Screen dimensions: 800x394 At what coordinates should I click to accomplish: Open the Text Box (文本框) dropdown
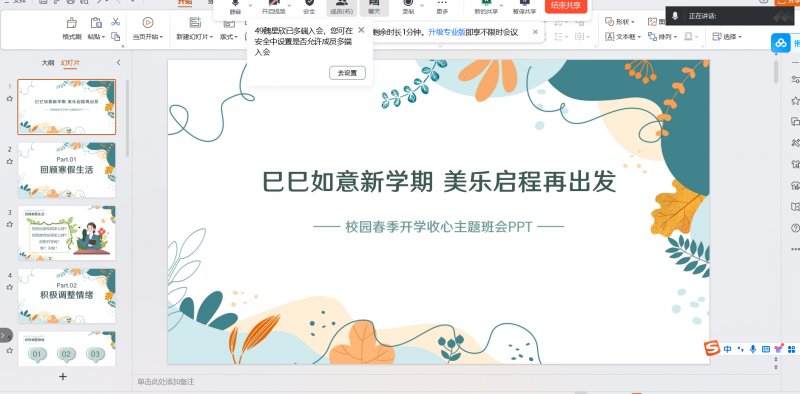[622, 37]
